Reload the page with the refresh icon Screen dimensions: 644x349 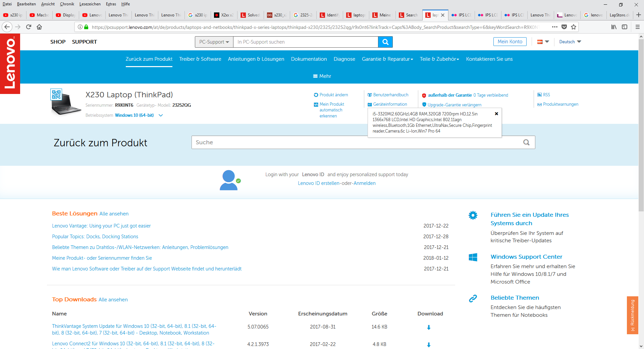pos(29,27)
